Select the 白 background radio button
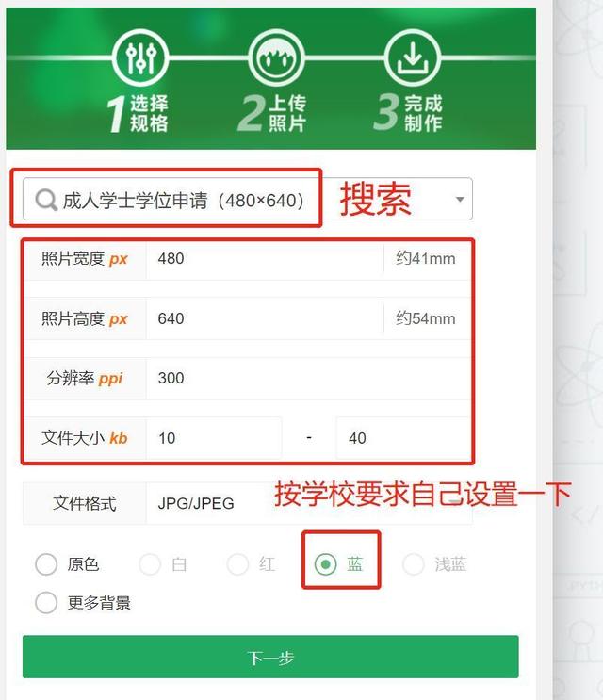The height and width of the screenshot is (700, 603). [150, 564]
